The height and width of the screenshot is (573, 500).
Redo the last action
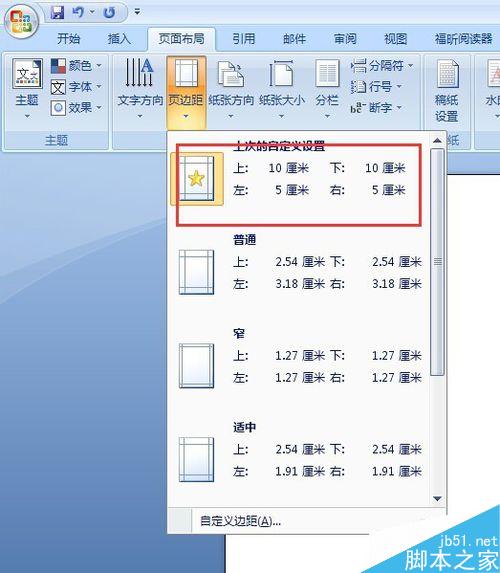click(109, 12)
